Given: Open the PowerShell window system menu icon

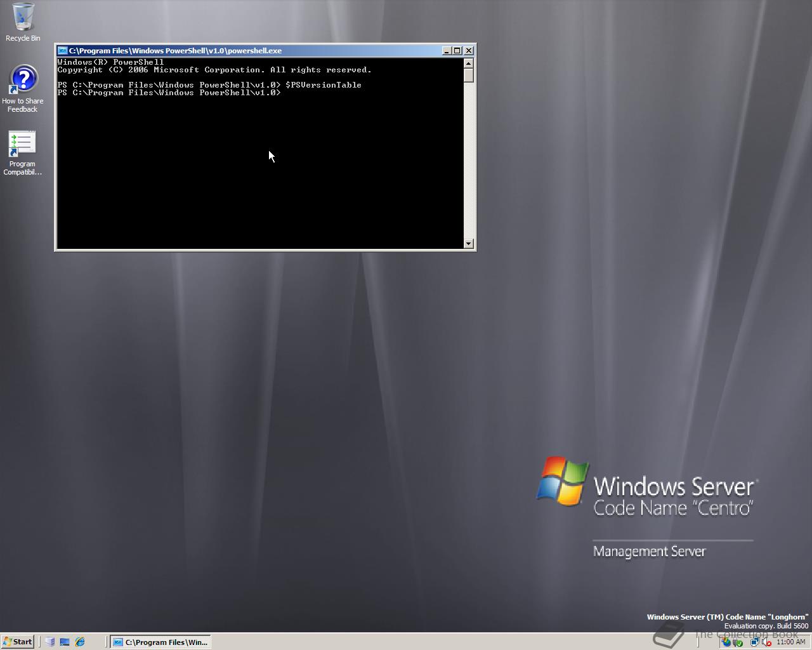Looking at the screenshot, I should point(63,51).
